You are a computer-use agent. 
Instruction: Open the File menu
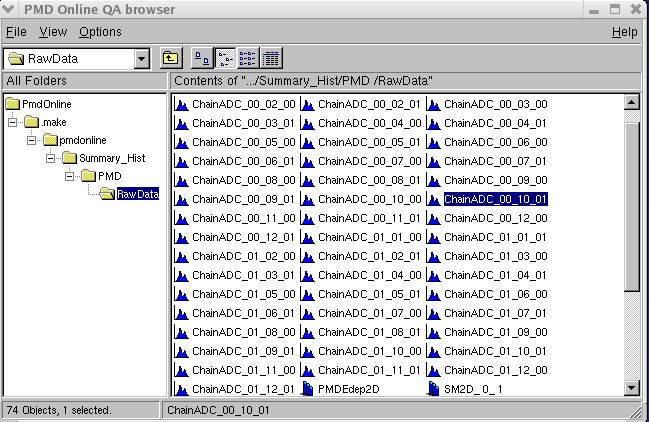(x=16, y=32)
